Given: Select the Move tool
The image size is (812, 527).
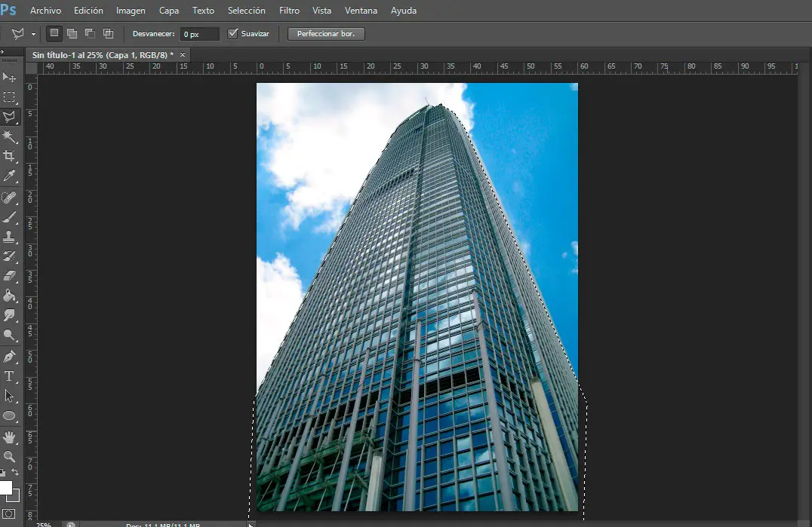Looking at the screenshot, I should [10, 78].
